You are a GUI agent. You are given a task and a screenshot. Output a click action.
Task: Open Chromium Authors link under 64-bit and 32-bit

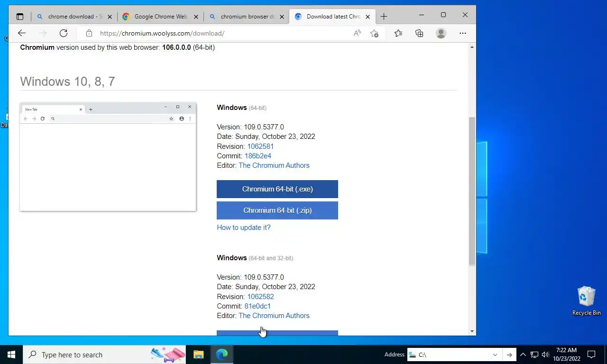(274, 316)
